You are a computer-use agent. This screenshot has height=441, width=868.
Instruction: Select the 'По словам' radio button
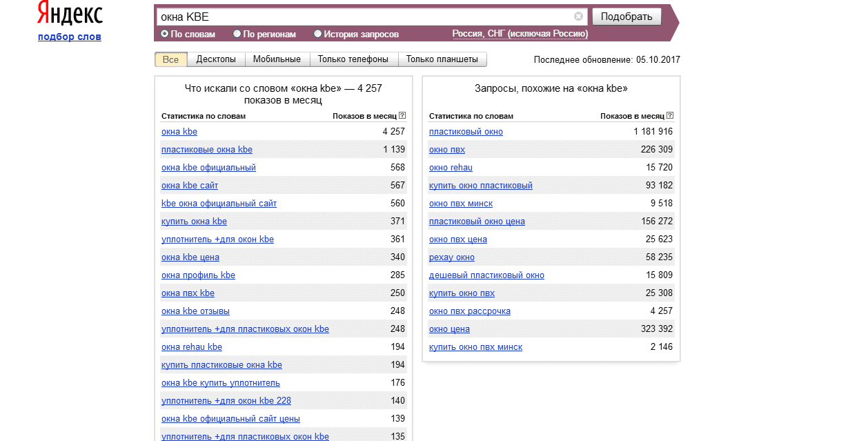click(165, 34)
